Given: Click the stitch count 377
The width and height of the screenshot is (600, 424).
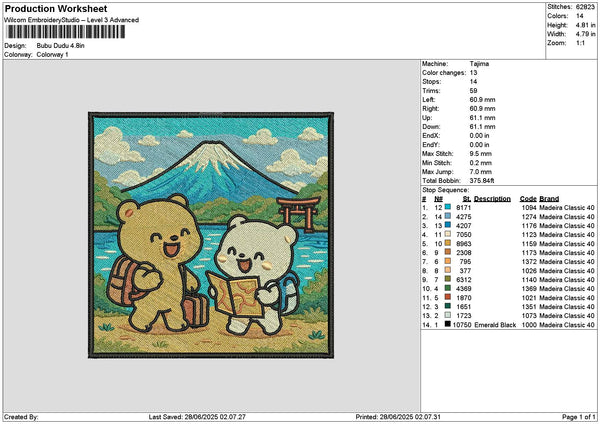Looking at the screenshot, I should (465, 271).
